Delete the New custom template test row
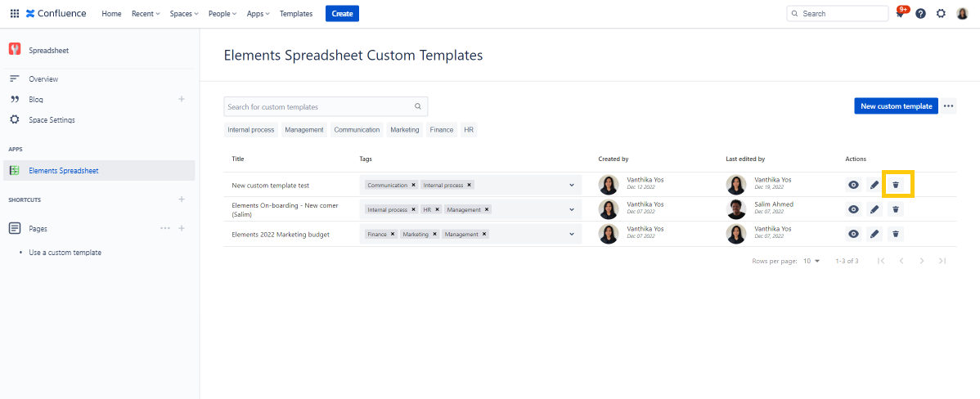The height and width of the screenshot is (399, 980). coord(896,185)
